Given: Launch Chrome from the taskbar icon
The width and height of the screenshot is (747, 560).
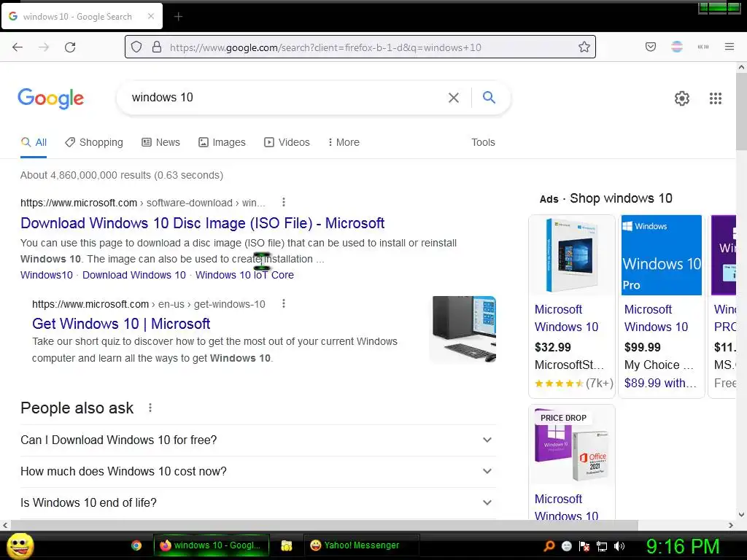Looking at the screenshot, I should (136, 545).
